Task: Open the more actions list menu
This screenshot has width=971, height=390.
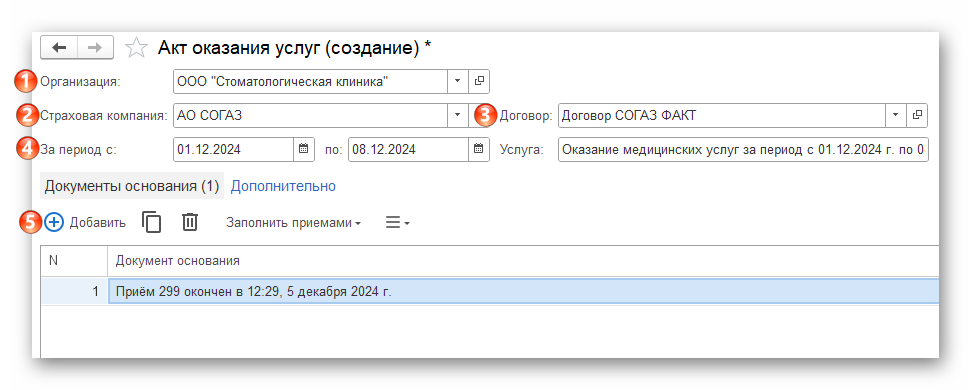Action: pyautogui.click(x=398, y=222)
